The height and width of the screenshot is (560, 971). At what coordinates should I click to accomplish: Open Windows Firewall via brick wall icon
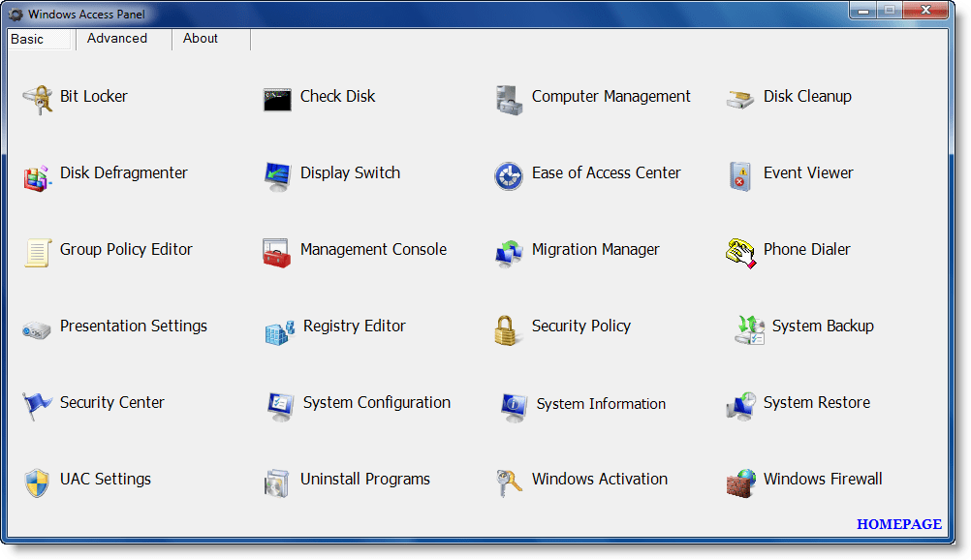pos(740,482)
